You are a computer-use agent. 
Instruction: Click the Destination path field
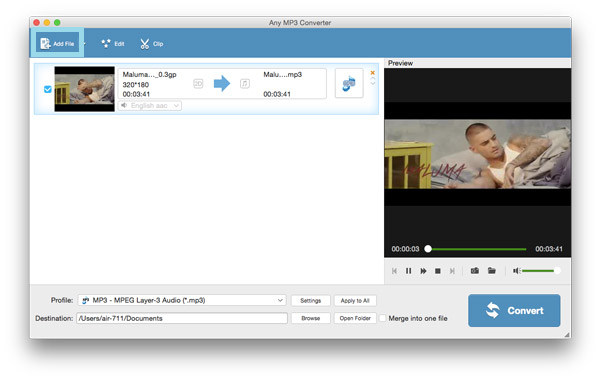182,318
